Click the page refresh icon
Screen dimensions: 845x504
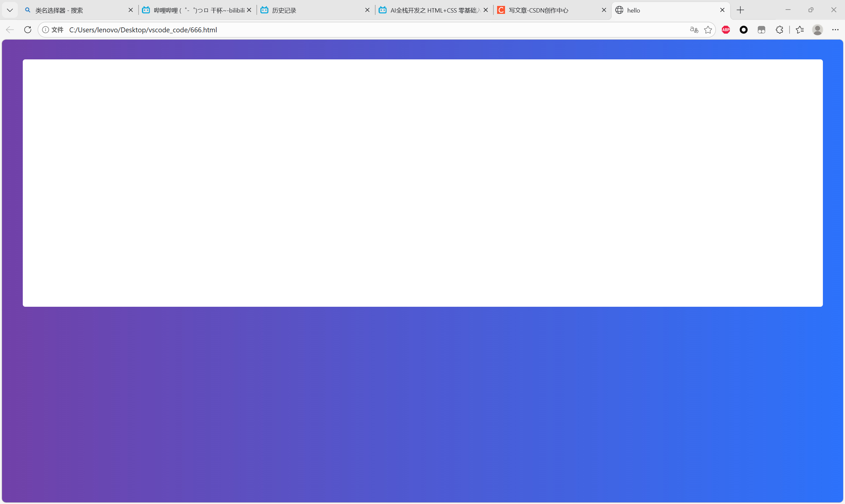28,30
